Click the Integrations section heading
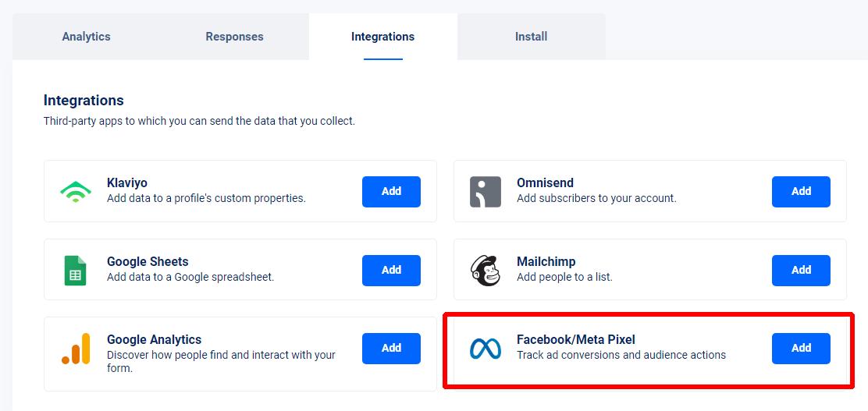The height and width of the screenshot is (411, 868). [84, 101]
